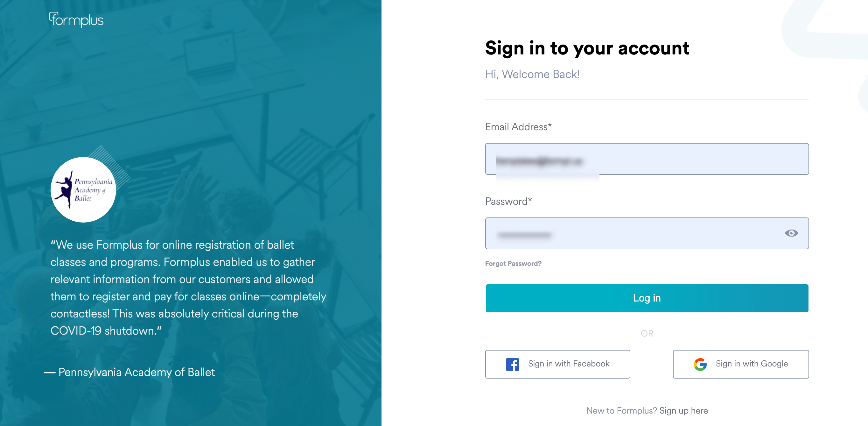The width and height of the screenshot is (868, 426).
Task: Click the Google "G" icon
Action: [x=701, y=364]
